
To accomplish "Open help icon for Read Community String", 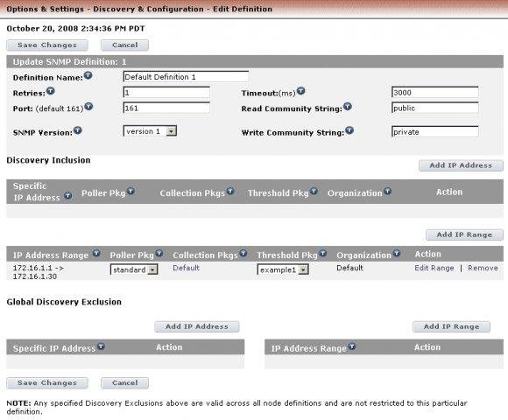I will click(x=348, y=107).
